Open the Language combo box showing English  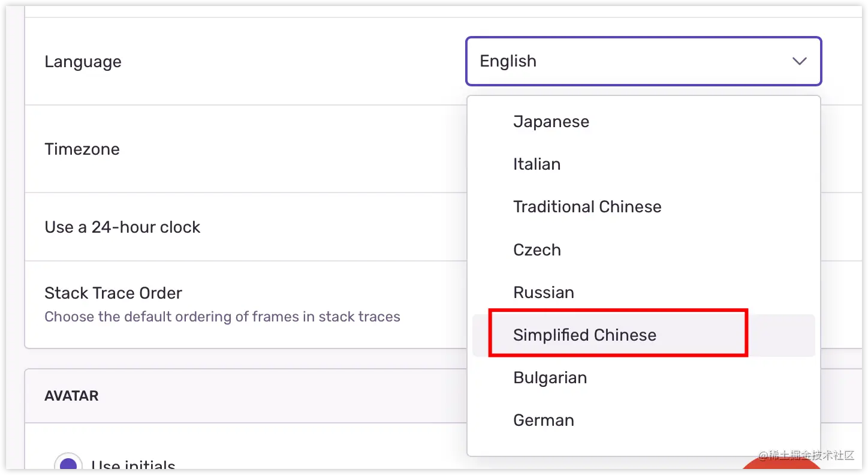click(643, 61)
